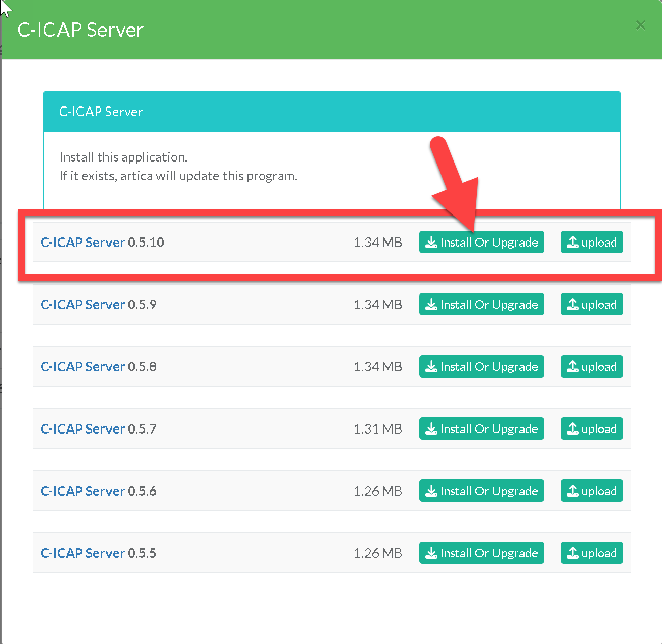
Task: Upload a file for version 0.5.8
Action: tap(591, 367)
